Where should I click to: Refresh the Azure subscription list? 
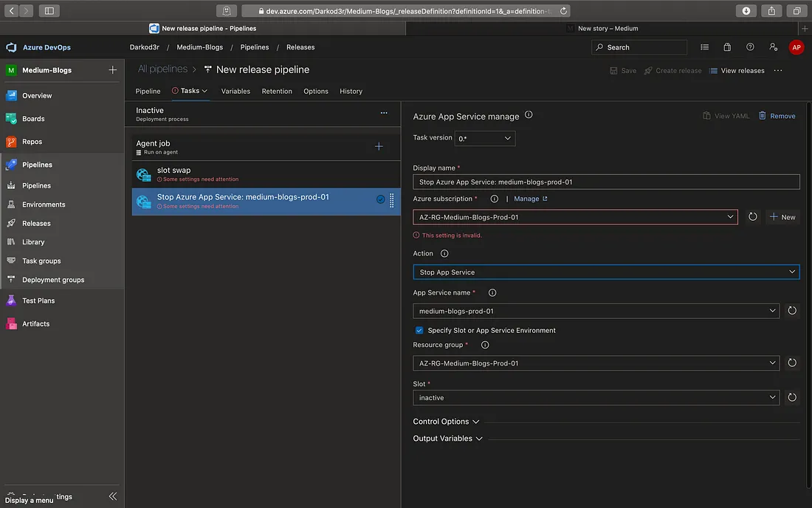[752, 217]
